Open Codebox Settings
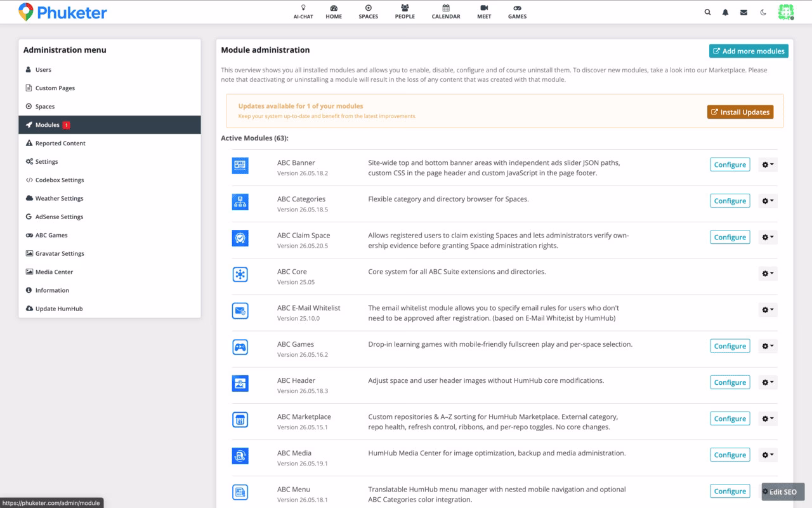The width and height of the screenshot is (812, 508). point(110,180)
